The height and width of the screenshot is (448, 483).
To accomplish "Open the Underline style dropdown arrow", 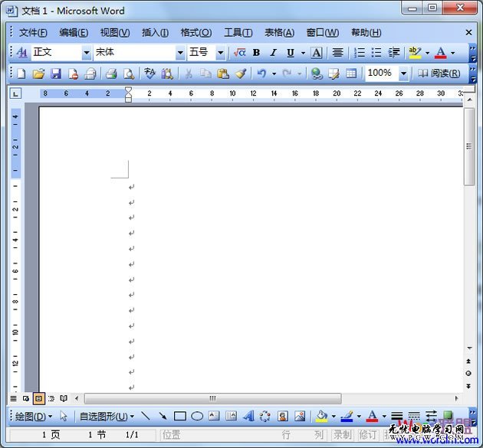I will coord(303,53).
